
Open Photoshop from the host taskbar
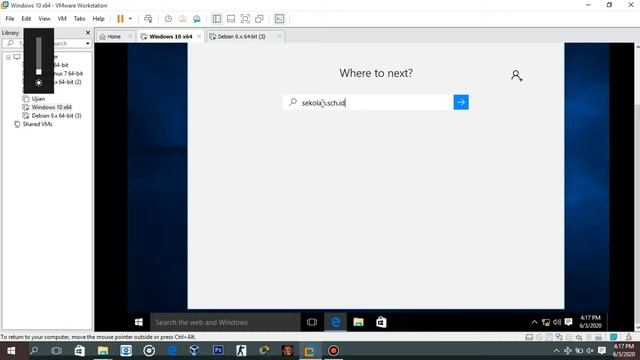point(218,350)
